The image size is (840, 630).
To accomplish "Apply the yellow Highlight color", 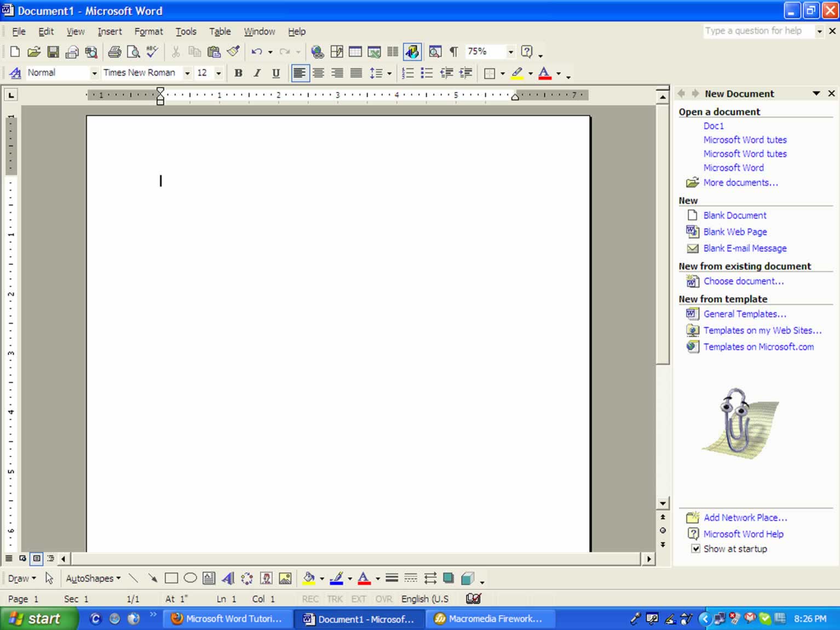I will 517,73.
